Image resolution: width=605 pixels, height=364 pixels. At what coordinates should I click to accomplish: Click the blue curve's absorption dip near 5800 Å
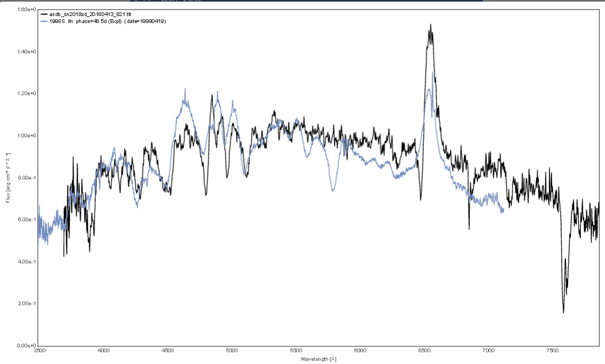(333, 190)
